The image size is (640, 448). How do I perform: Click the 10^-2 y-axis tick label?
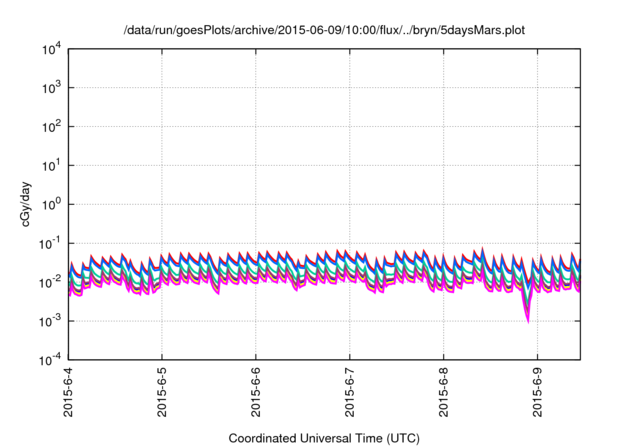coord(50,282)
